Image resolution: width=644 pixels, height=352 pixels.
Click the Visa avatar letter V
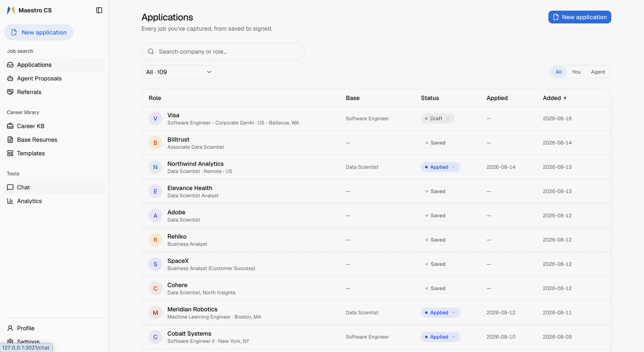155,119
